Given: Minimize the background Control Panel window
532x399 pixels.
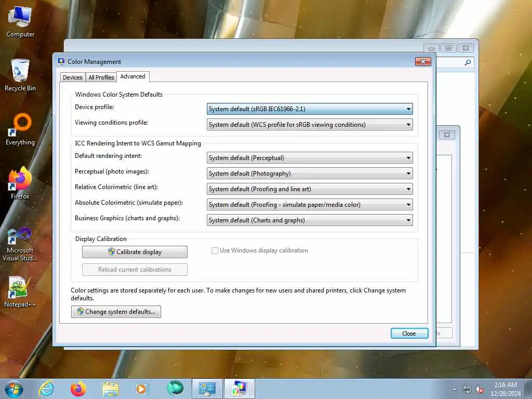Looking at the screenshot, I should point(431,48).
